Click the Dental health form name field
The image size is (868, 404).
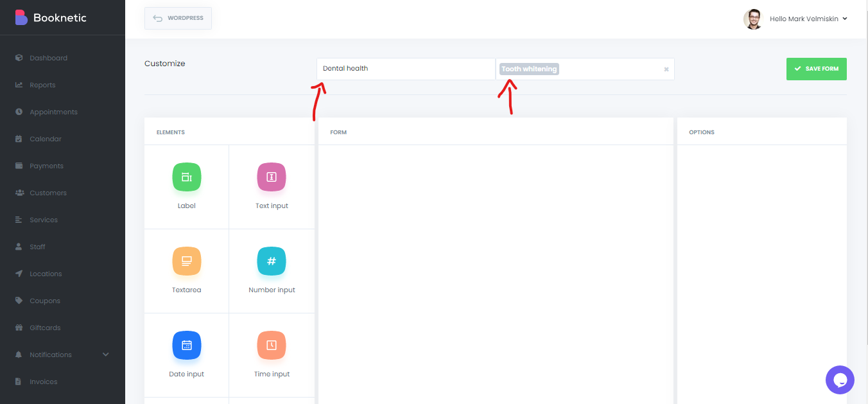(x=406, y=69)
